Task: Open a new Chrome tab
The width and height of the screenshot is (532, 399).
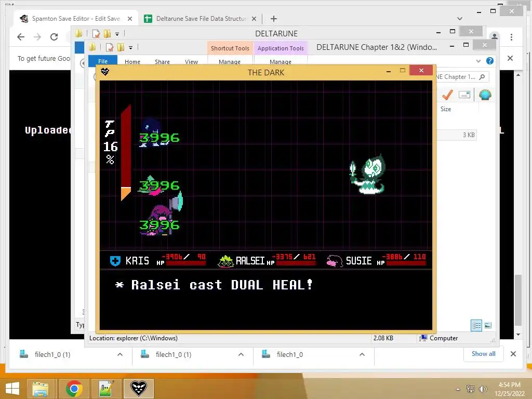Action: click(274, 19)
